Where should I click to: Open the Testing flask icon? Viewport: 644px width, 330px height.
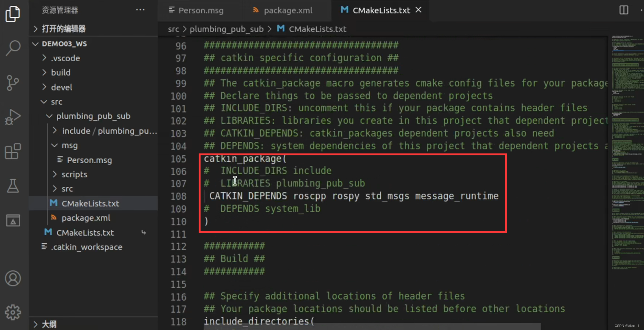click(13, 186)
